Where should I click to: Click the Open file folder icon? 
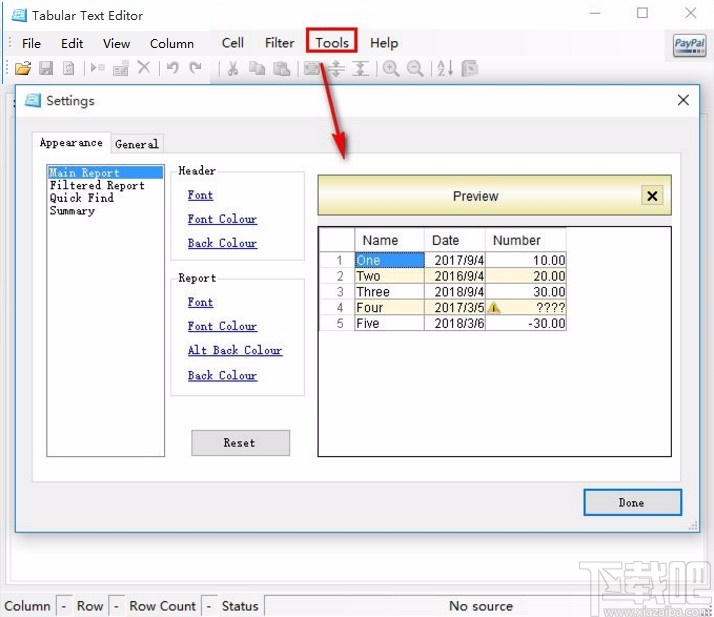[23, 68]
